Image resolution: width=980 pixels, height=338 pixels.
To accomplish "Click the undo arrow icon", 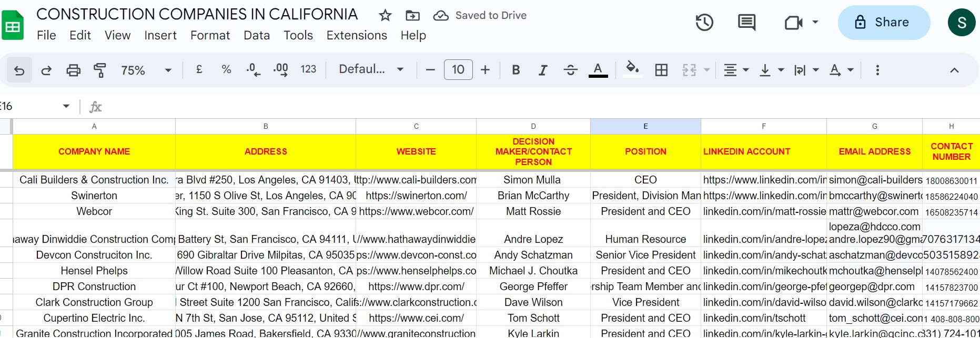I will [19, 70].
